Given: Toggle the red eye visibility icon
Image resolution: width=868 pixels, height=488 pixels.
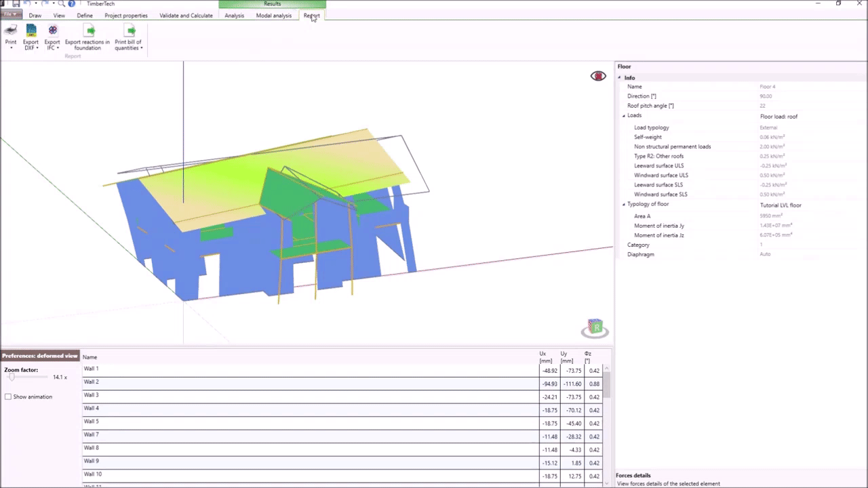Looking at the screenshot, I should [x=598, y=76].
